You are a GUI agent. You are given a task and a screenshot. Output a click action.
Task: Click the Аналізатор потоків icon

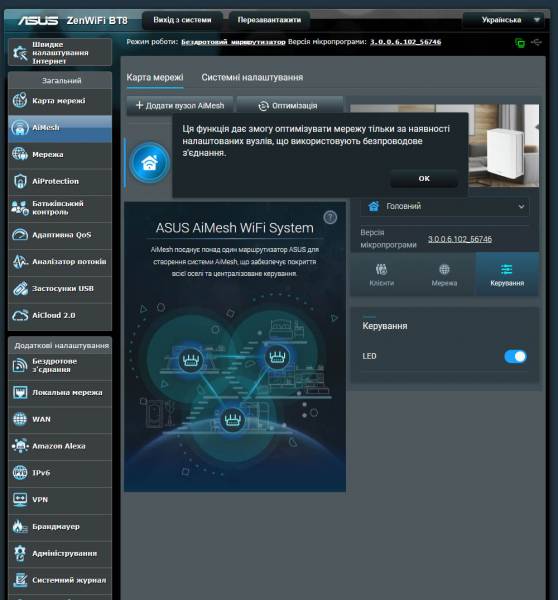(20, 262)
